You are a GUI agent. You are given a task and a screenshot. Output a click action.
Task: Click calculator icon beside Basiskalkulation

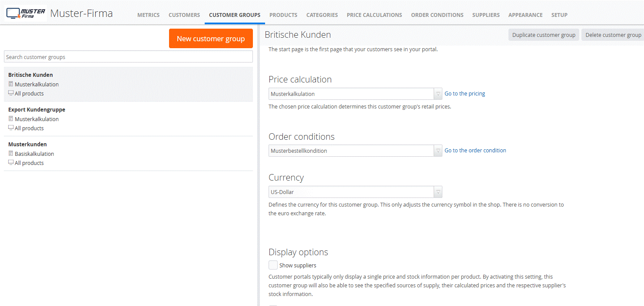pos(11,154)
